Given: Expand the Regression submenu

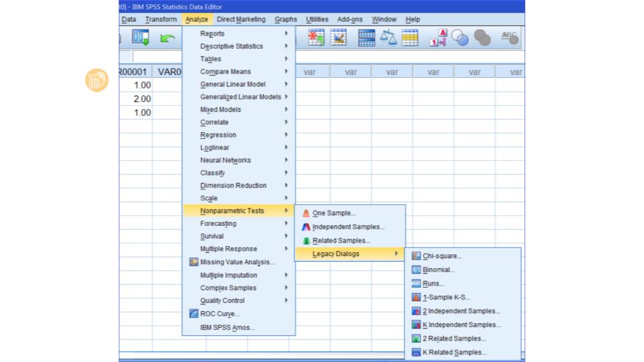Looking at the screenshot, I should pyautogui.click(x=239, y=135).
